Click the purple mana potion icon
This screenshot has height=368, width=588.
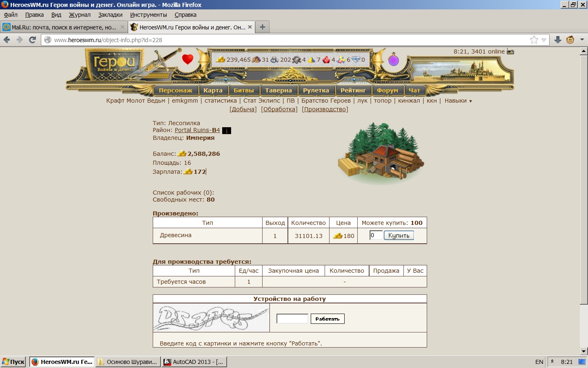[393, 59]
